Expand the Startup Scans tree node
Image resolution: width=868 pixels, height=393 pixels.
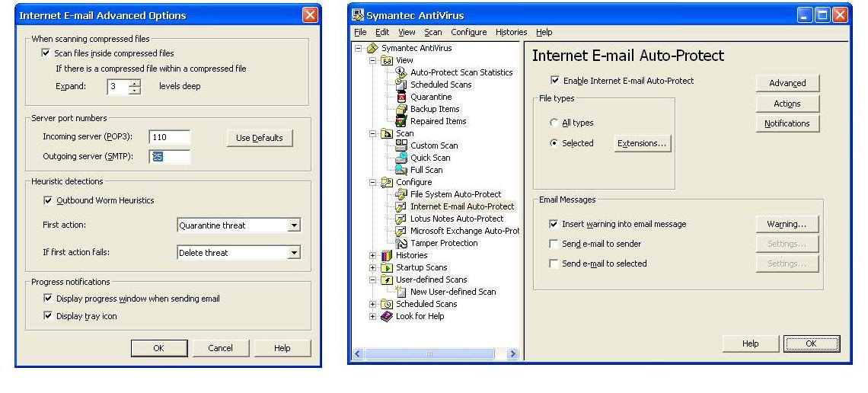372,267
